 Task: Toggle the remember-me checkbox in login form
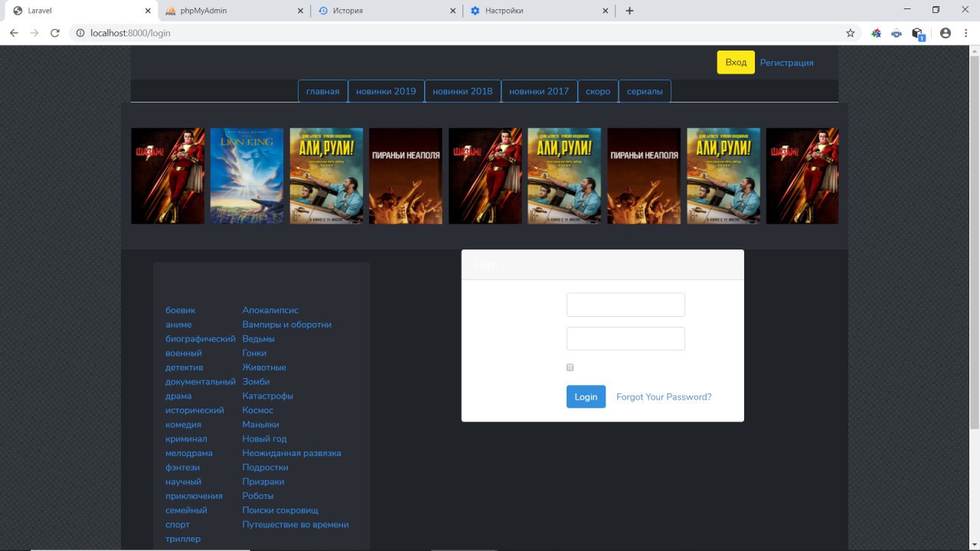570,367
